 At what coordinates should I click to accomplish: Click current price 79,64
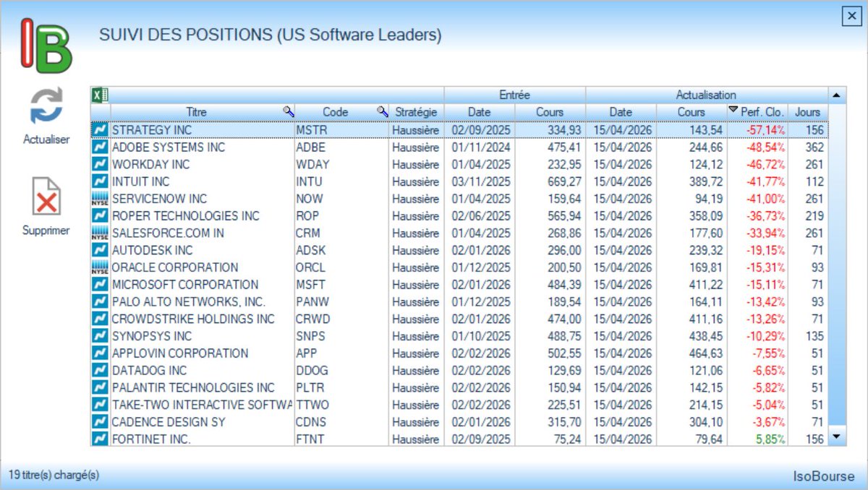[x=709, y=439]
